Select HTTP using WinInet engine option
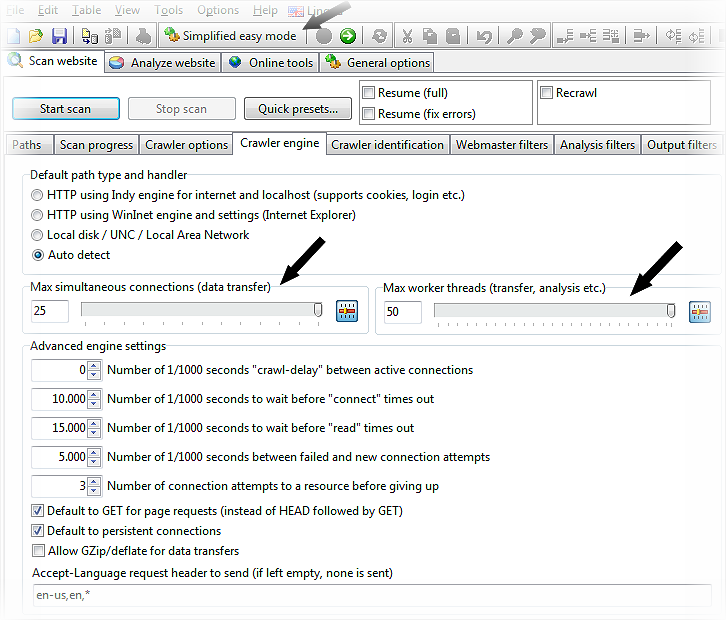 (37, 215)
